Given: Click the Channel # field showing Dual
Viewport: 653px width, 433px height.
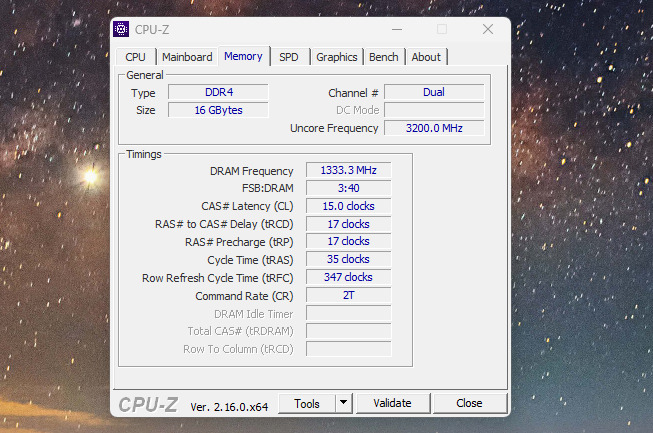Looking at the screenshot, I should [x=434, y=92].
